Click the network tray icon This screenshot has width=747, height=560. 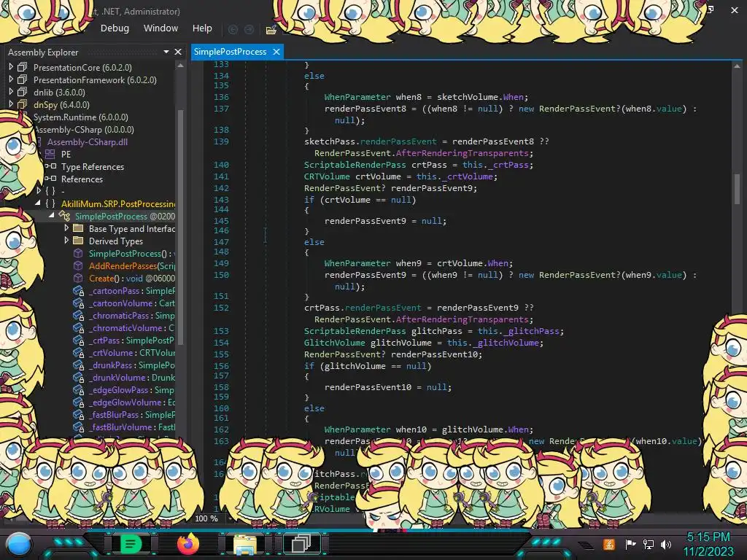(x=649, y=544)
